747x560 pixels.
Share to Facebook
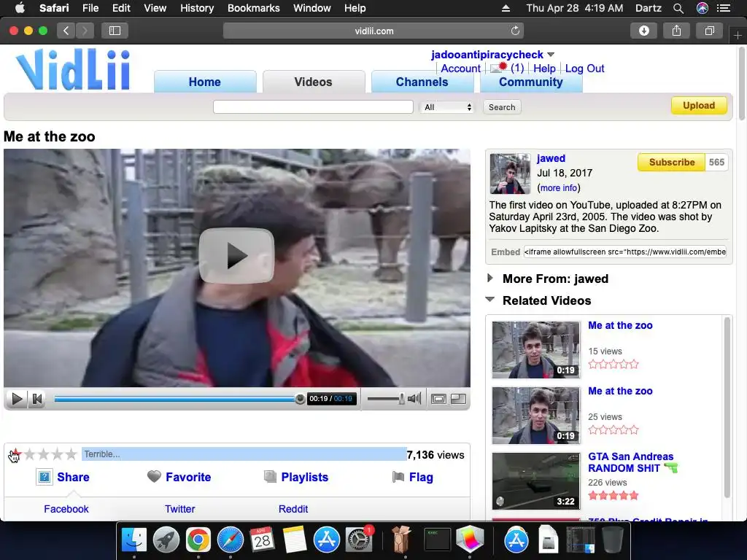point(66,509)
